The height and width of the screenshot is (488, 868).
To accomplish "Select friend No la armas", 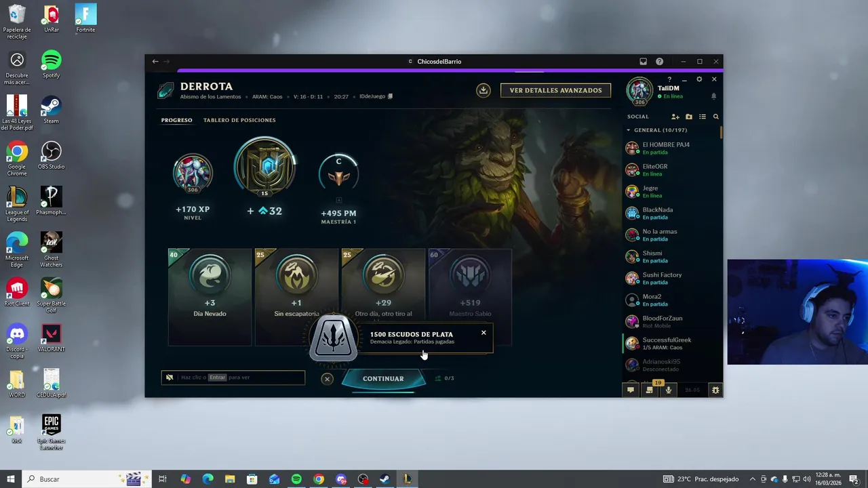I will [x=671, y=235].
